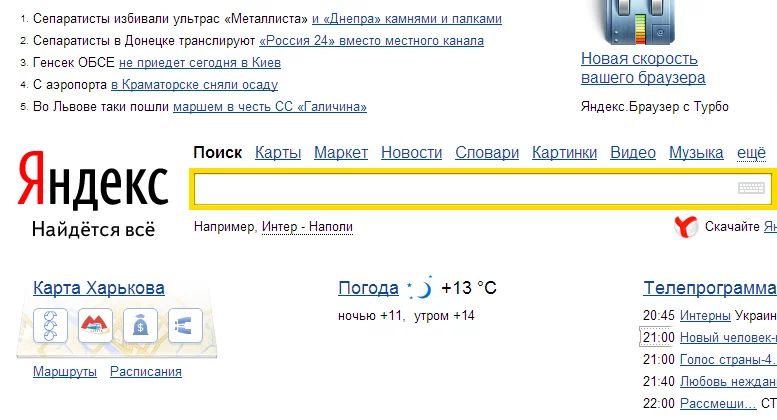The image size is (777, 420).
Task: Click the binoculars panorama icon
Action: point(185,325)
